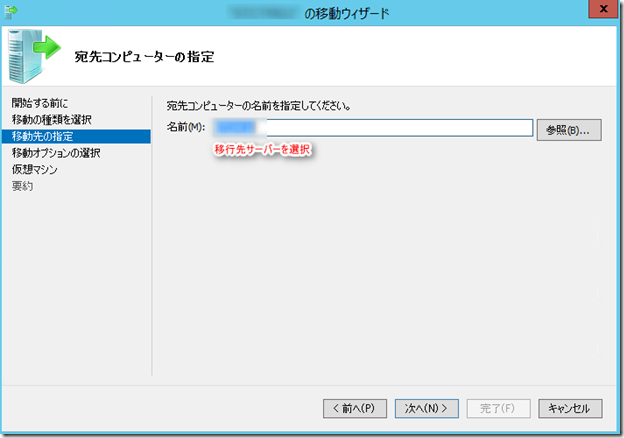Click the 宛先コンピューターの指定 heading
The image size is (624, 438).
[144, 57]
